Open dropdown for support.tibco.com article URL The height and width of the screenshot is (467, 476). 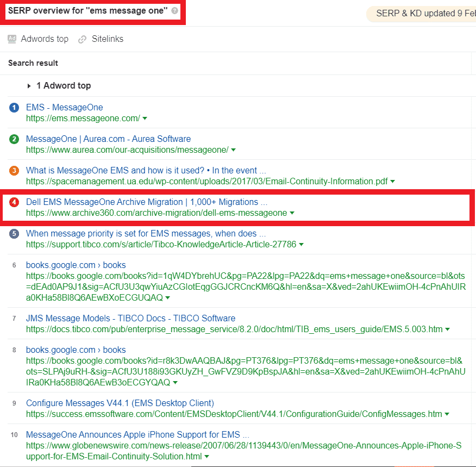(x=301, y=245)
